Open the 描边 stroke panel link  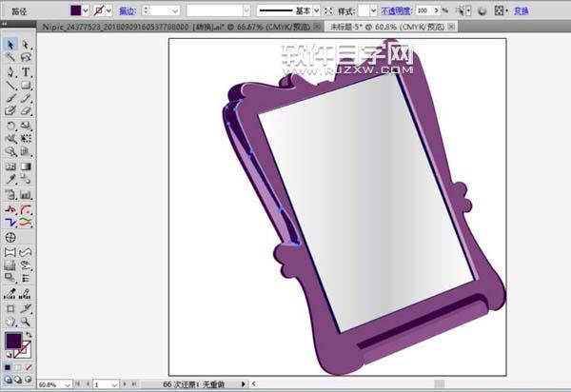[x=128, y=10]
